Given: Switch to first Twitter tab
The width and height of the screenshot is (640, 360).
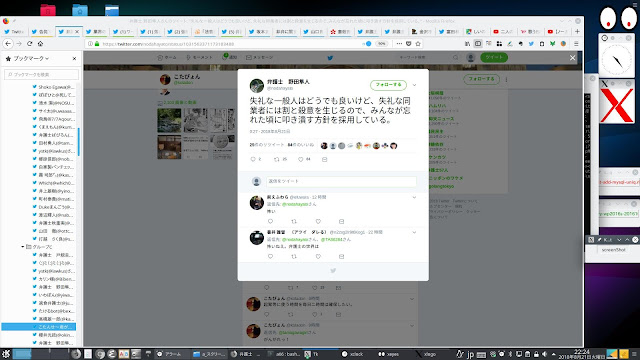Looking at the screenshot, I should (13, 31).
